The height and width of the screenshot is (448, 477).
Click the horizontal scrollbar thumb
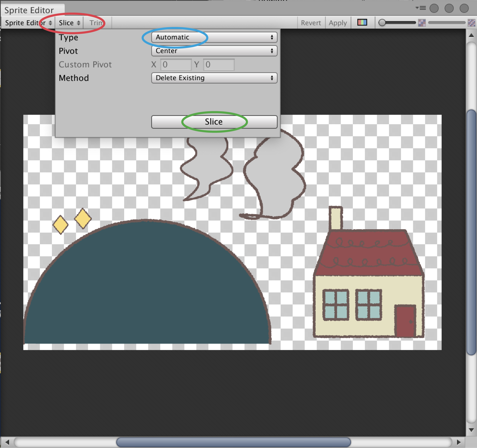tap(233, 442)
